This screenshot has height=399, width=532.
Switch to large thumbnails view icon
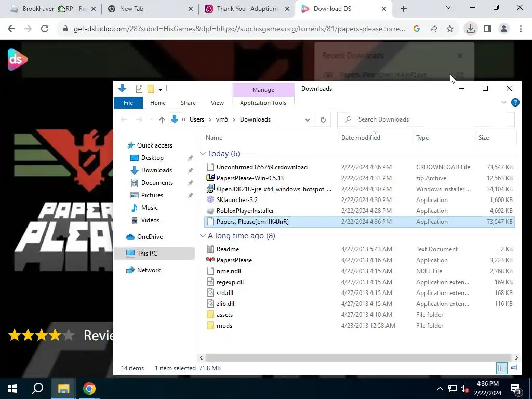pos(513,368)
